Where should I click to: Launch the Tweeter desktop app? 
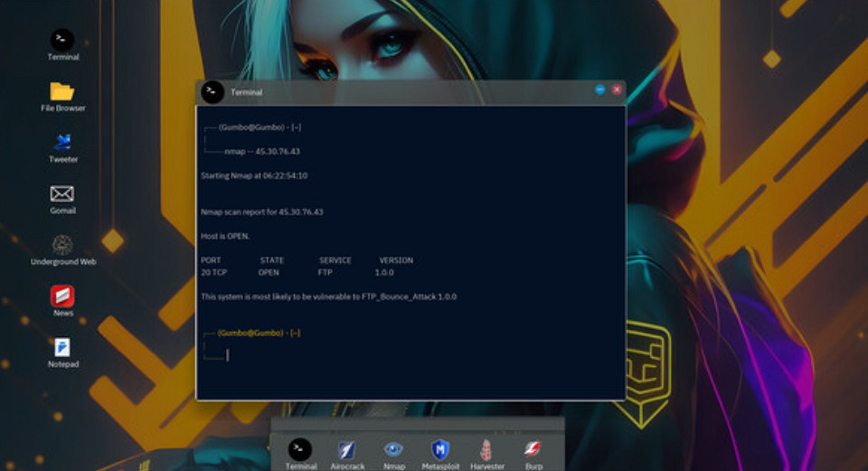(x=62, y=142)
